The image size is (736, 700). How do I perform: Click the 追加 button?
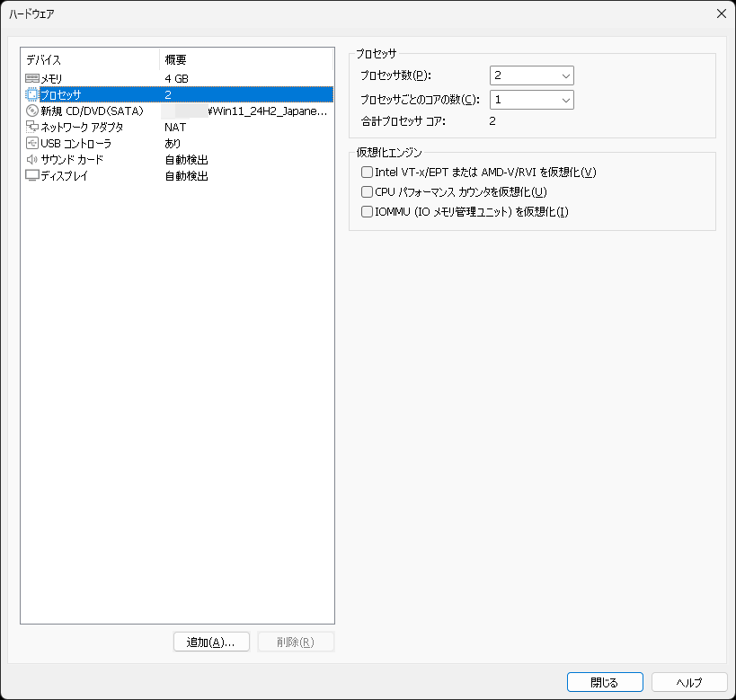tap(211, 641)
